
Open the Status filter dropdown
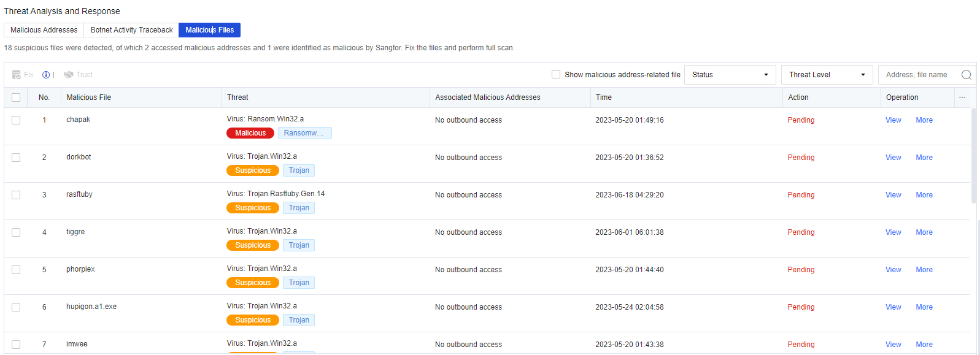730,75
